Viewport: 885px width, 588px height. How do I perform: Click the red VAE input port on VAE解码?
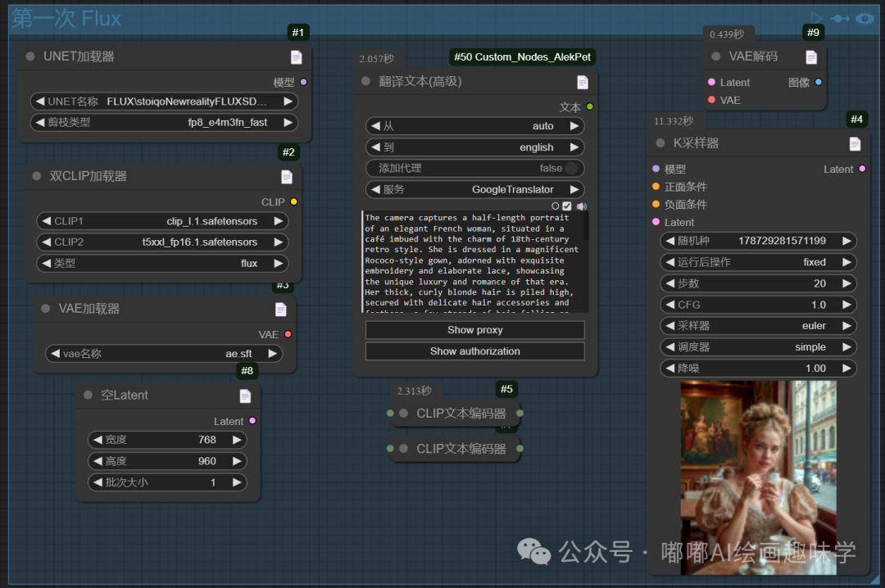712,100
